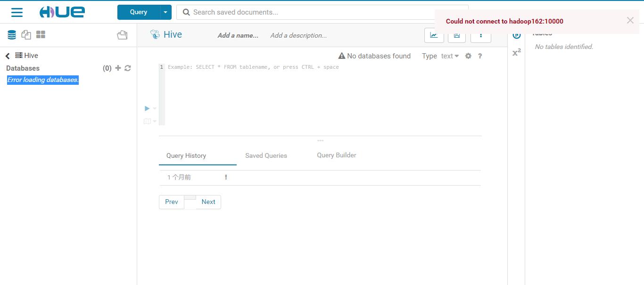The image size is (644, 285).
Task: Go back using chevron beside Hive
Action: 8,56
